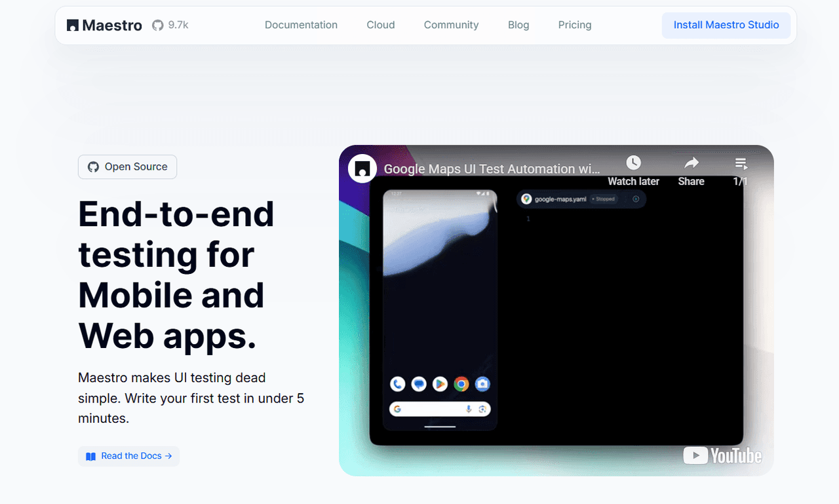
Task: Open the Documentation menu item
Action: click(x=301, y=25)
